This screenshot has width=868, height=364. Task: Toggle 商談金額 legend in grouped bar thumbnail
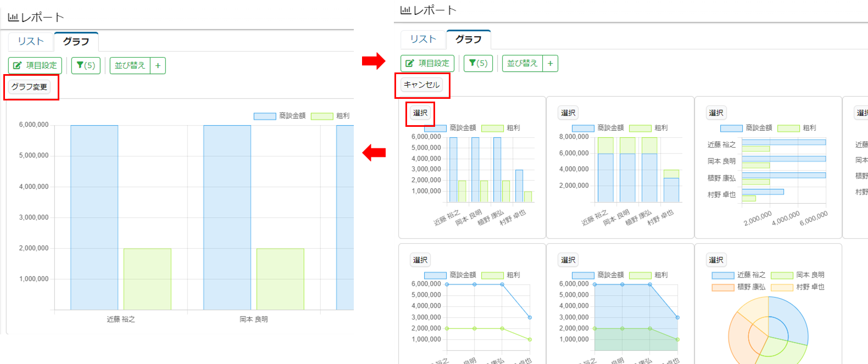(x=449, y=128)
